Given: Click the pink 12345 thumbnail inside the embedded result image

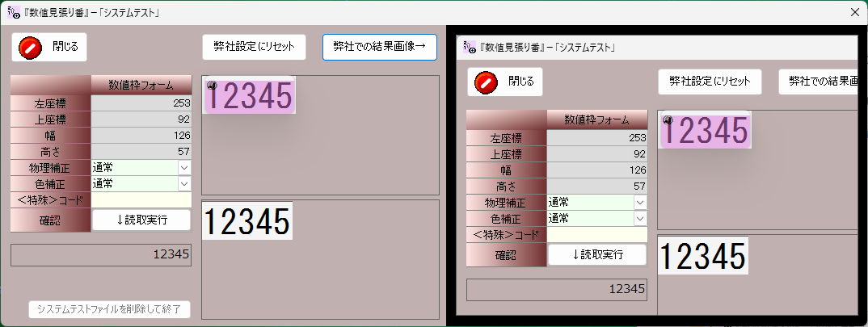Looking at the screenshot, I should coord(705,131).
